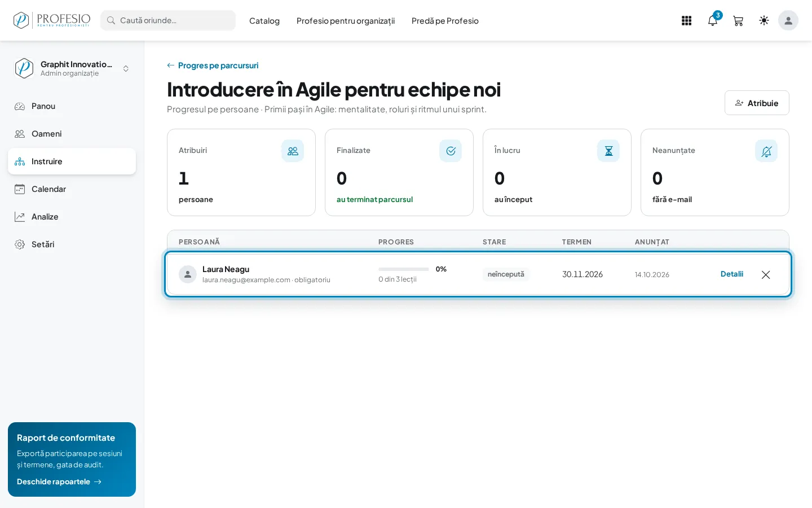The image size is (812, 508).
Task: Open 'Profesio pentru organizații' menu item
Action: (346, 21)
